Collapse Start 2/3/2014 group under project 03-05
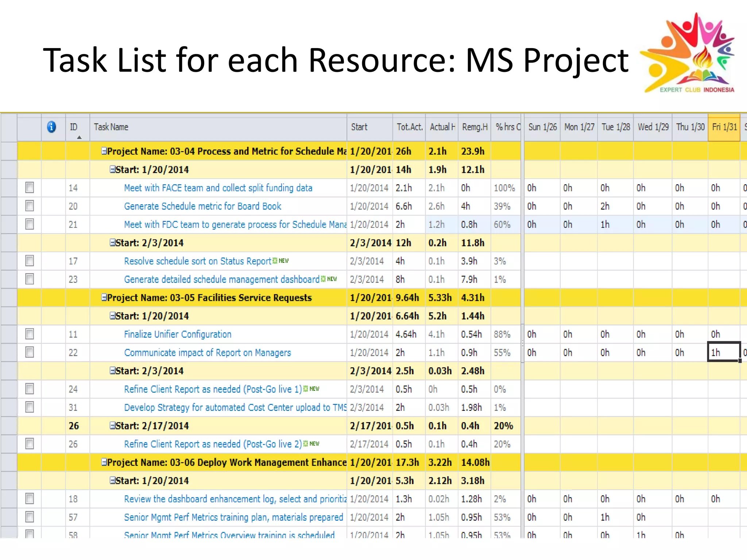 113,370
